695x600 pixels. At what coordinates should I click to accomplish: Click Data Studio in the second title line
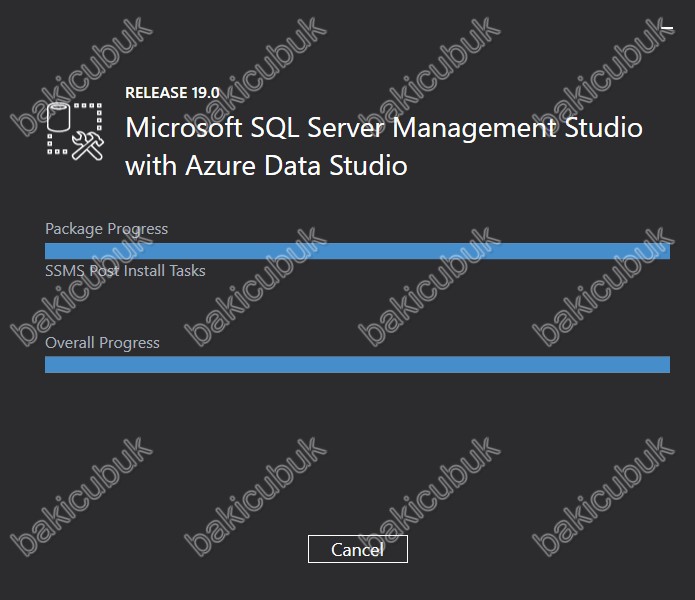point(336,166)
